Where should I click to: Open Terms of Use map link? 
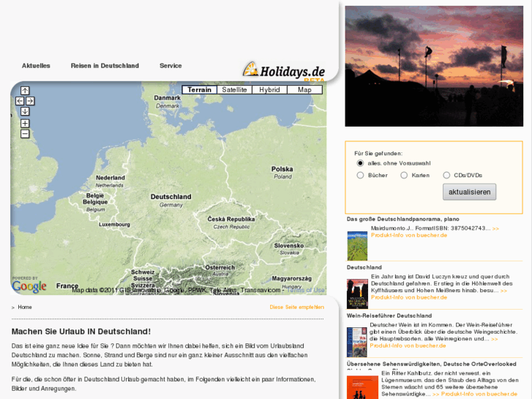[306, 290]
